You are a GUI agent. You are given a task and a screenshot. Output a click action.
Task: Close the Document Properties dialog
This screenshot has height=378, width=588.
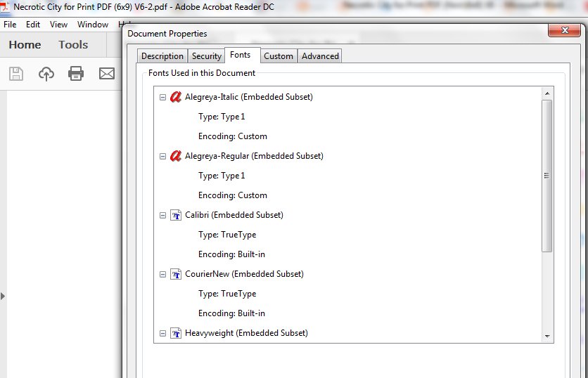click(565, 30)
